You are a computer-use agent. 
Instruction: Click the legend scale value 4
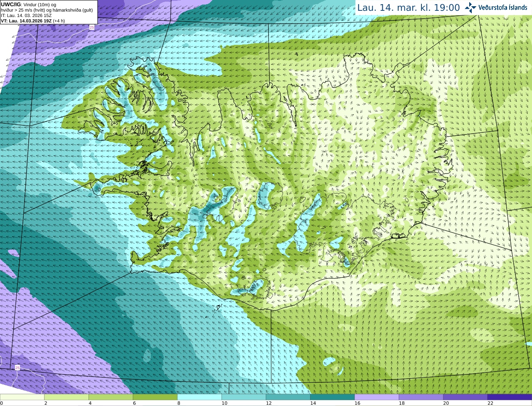[x=90, y=403]
